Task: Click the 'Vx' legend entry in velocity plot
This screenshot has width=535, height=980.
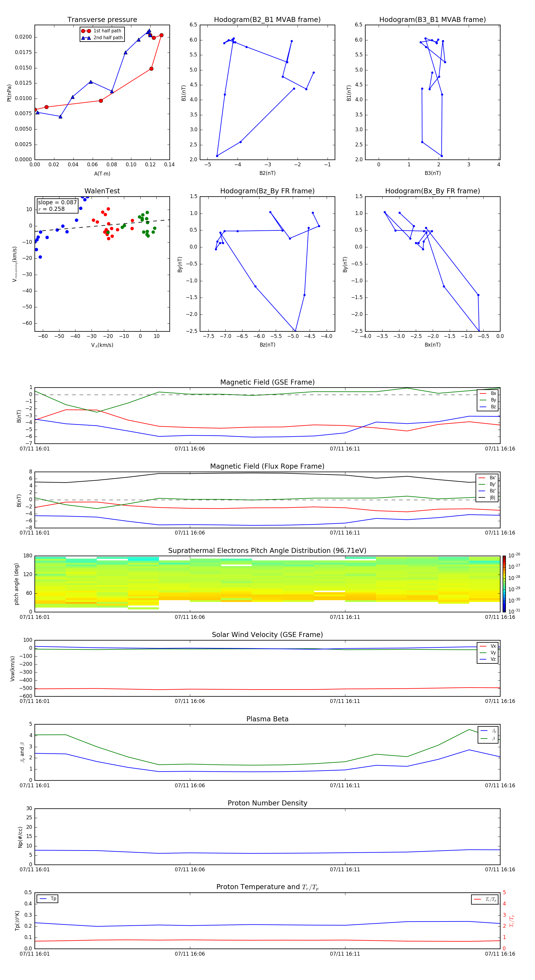Action: [x=488, y=646]
